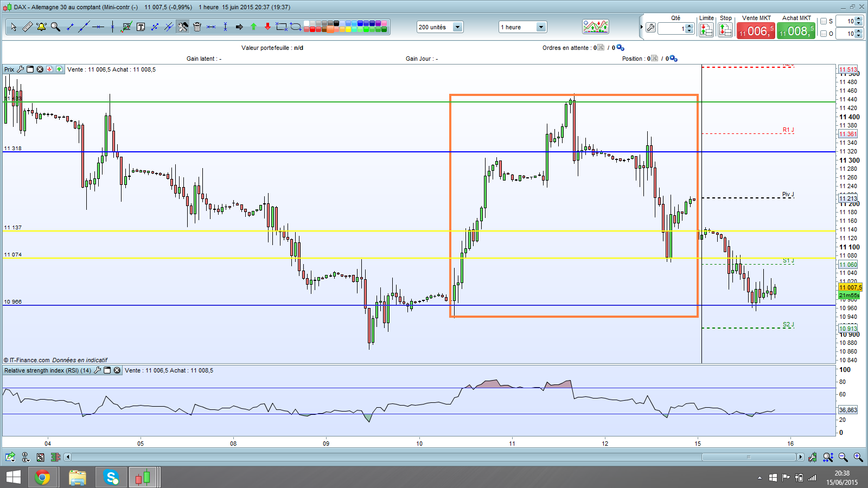Pick the green up arrow marker

(253, 27)
